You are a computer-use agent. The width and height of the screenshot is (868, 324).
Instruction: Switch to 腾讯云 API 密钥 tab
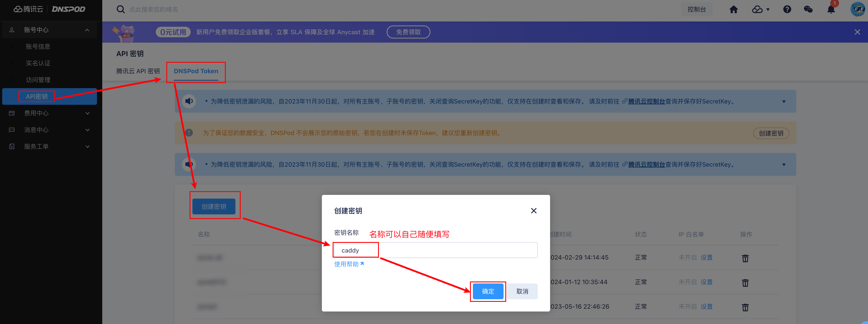coord(138,71)
